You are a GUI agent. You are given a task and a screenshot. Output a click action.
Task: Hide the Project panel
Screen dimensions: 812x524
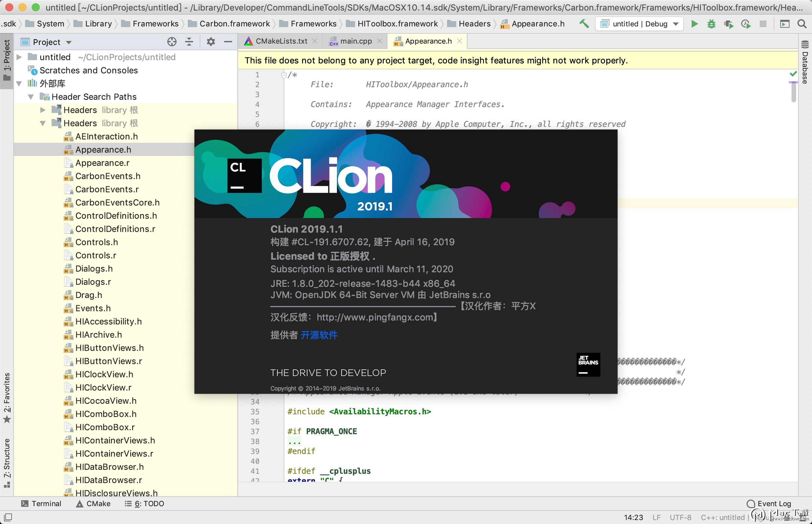228,42
